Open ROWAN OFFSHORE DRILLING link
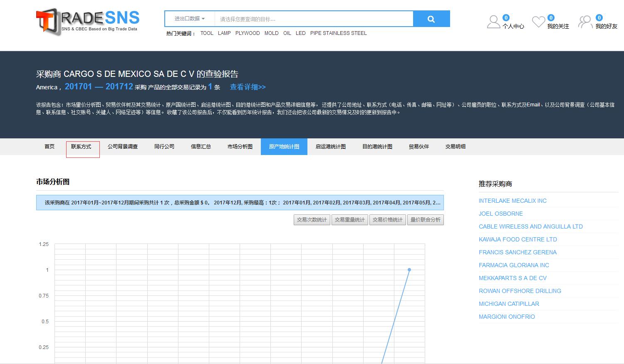The image size is (624, 364). click(520, 291)
